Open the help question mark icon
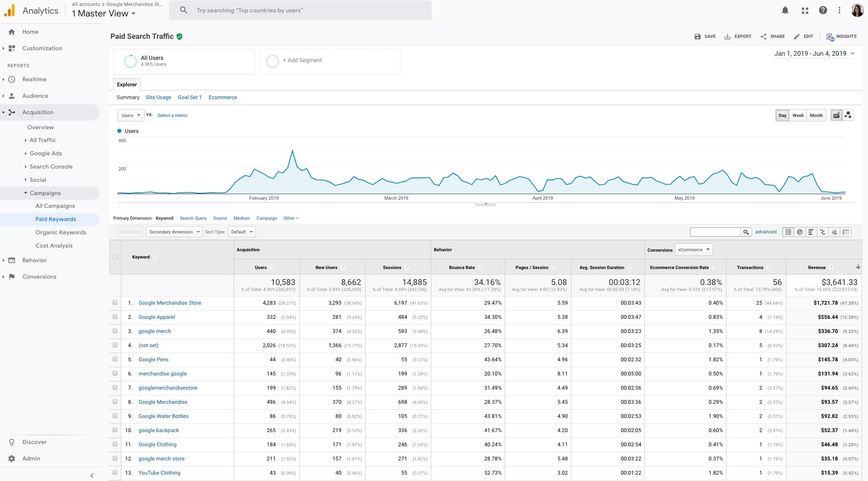868x481 pixels. 823,10
